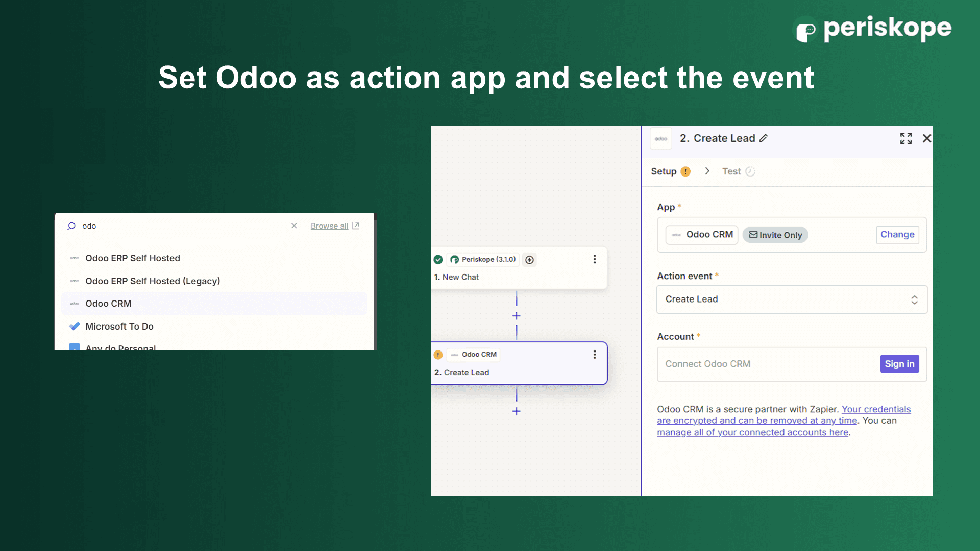Add step below Create Lead with plus
The height and width of the screenshot is (551, 980).
pyautogui.click(x=516, y=411)
